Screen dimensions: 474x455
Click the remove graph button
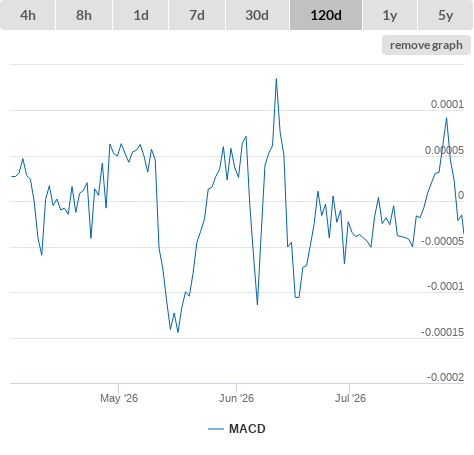click(426, 45)
